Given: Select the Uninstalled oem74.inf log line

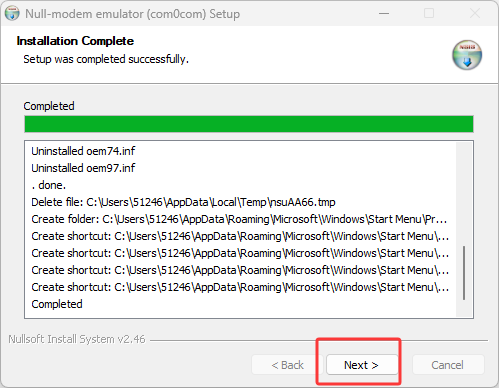Looking at the screenshot, I should coord(83,151).
